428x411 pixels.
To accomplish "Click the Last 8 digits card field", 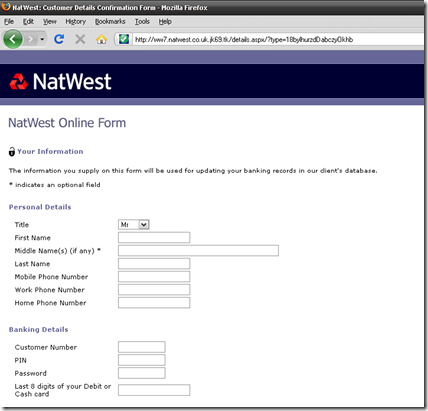I will [x=154, y=390].
